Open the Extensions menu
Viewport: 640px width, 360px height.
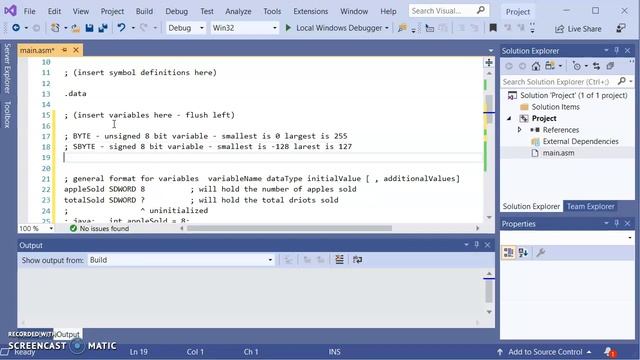point(311,11)
